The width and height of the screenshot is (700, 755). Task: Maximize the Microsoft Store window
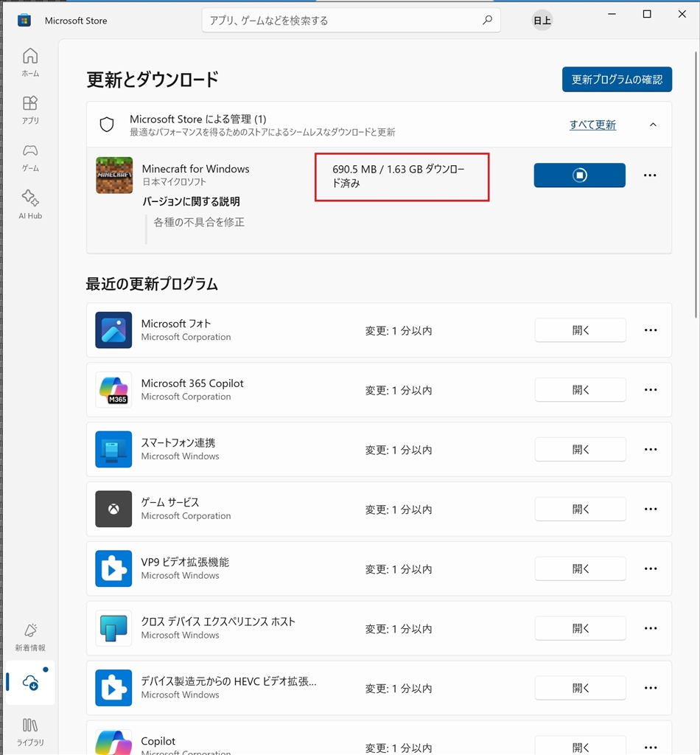pos(647,14)
